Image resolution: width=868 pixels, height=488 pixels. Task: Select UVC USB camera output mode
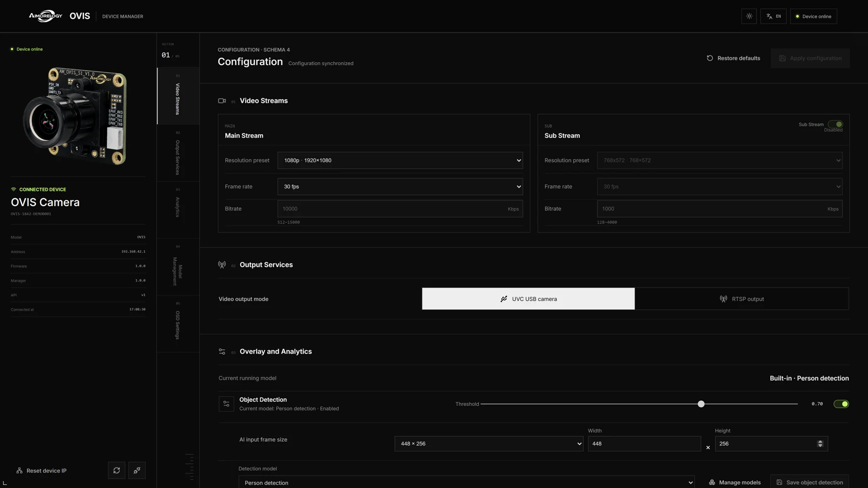pyautogui.click(x=529, y=299)
